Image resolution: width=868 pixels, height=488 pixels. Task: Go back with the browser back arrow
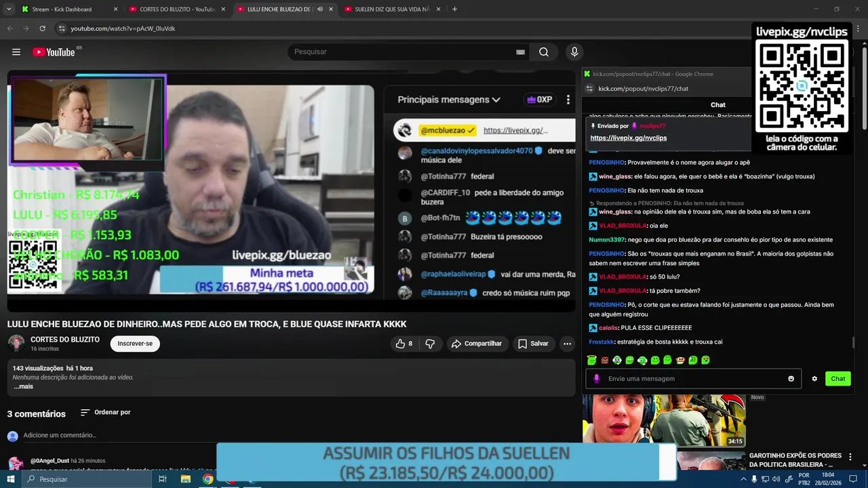click(10, 28)
